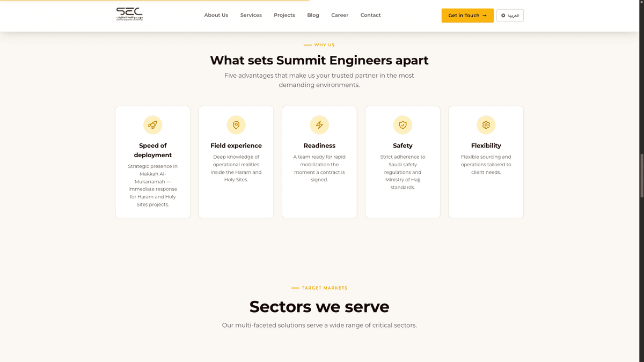Click description 'A team ready for rapid mobilization'
The image size is (644, 362).
click(x=319, y=168)
